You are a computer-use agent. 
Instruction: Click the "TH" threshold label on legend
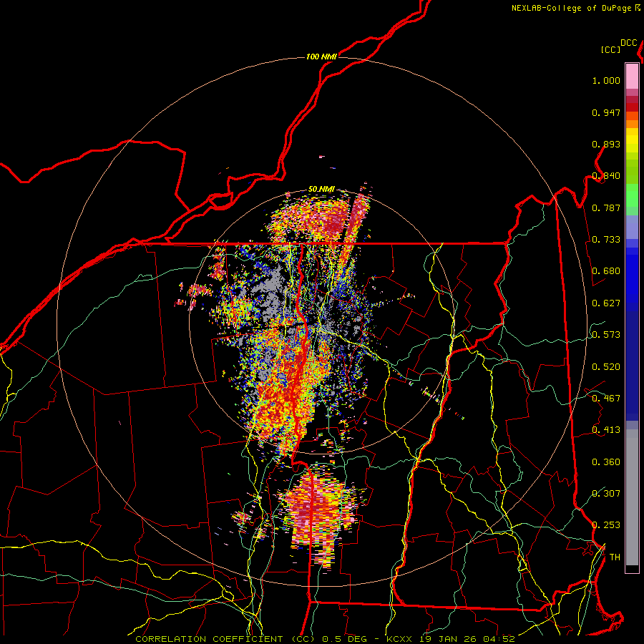click(615, 557)
